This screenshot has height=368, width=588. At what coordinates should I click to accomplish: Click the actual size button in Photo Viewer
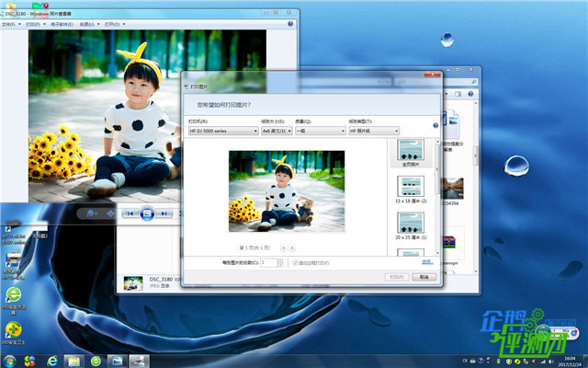click(x=110, y=213)
